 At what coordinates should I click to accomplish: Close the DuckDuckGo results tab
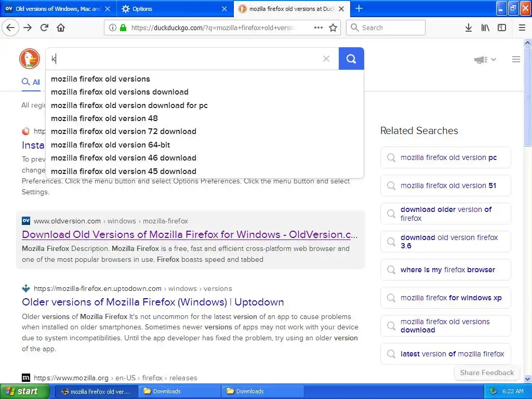coord(341,9)
